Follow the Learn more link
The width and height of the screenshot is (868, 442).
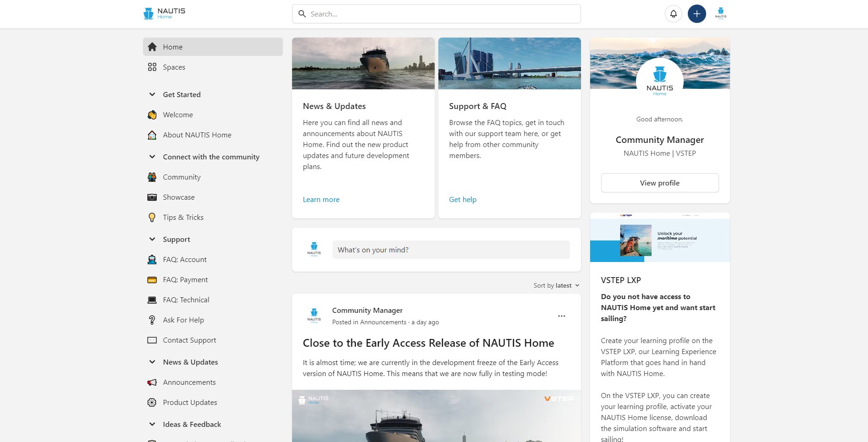[321, 199]
